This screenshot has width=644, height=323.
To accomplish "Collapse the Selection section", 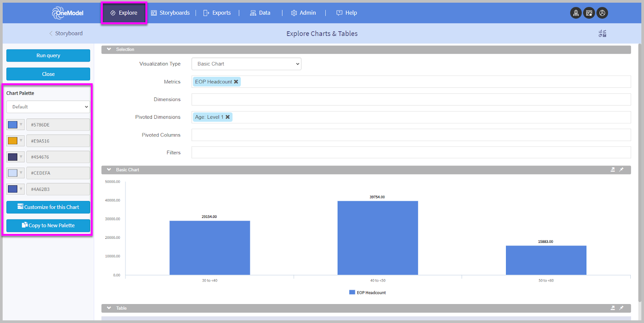I will tap(109, 49).
